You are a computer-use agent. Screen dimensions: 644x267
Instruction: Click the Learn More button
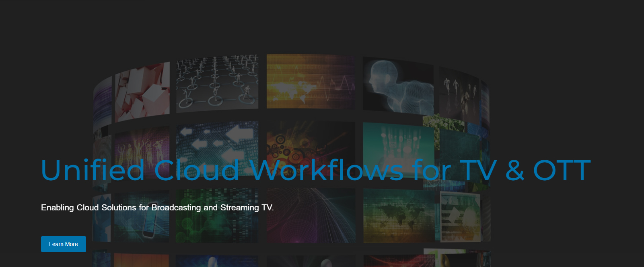point(63,244)
